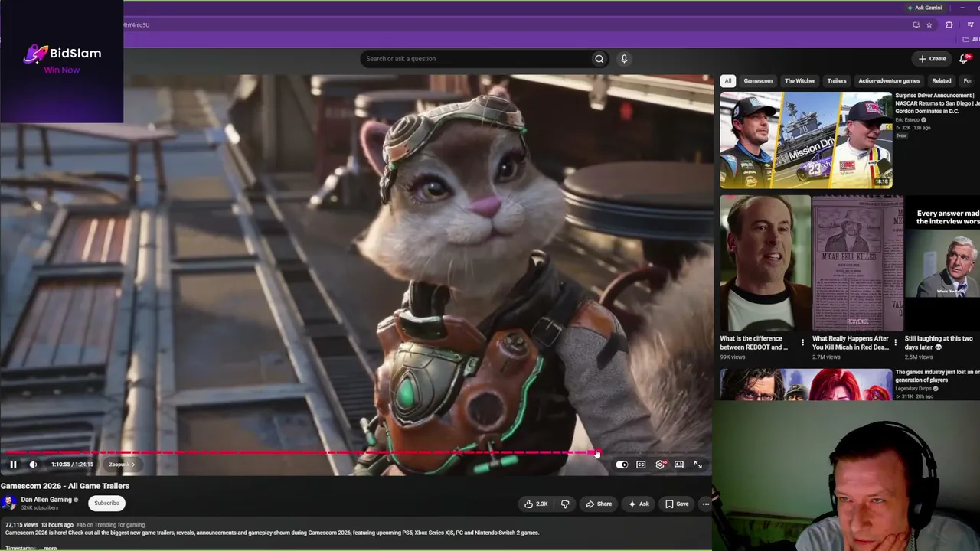The height and width of the screenshot is (551, 980).
Task: Click the Ask Gemini browser button
Action: 924,8
